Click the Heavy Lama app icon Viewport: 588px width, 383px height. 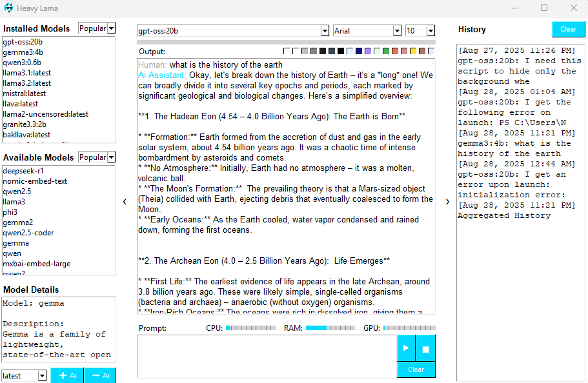tap(8, 8)
